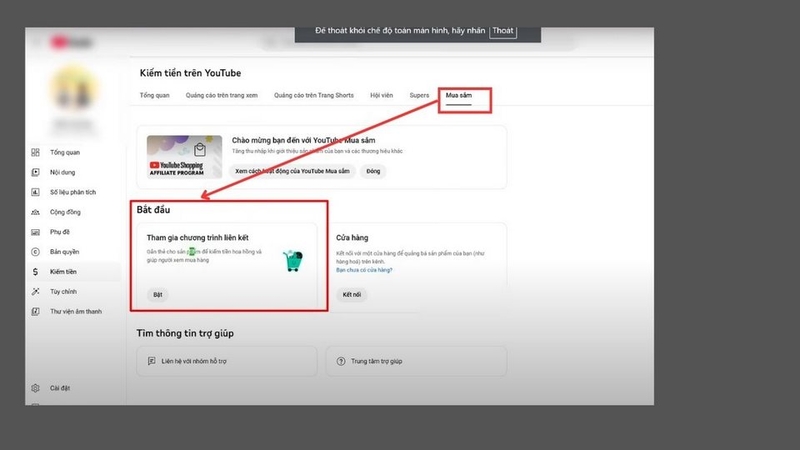Open Số liệu phân tích sidebar entry

(73, 192)
